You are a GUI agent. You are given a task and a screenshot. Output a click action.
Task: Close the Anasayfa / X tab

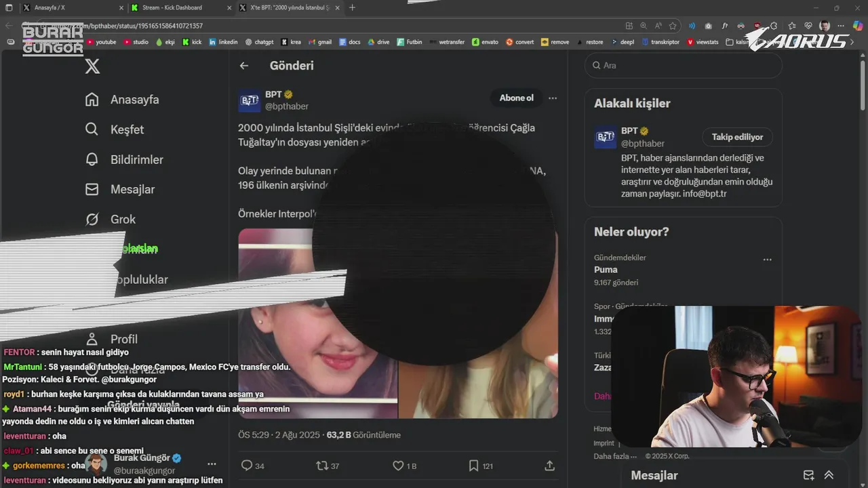click(x=121, y=7)
